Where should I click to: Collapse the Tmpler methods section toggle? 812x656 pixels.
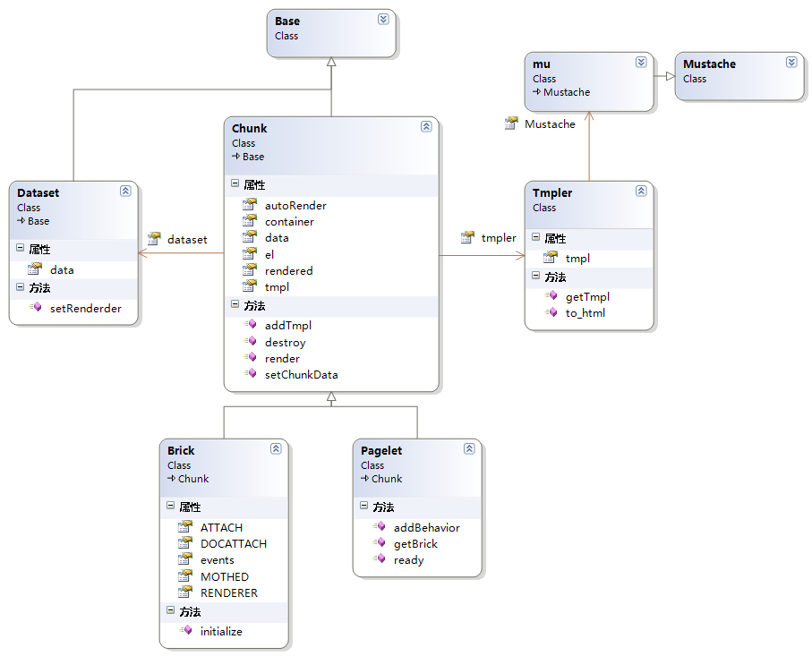[535, 277]
